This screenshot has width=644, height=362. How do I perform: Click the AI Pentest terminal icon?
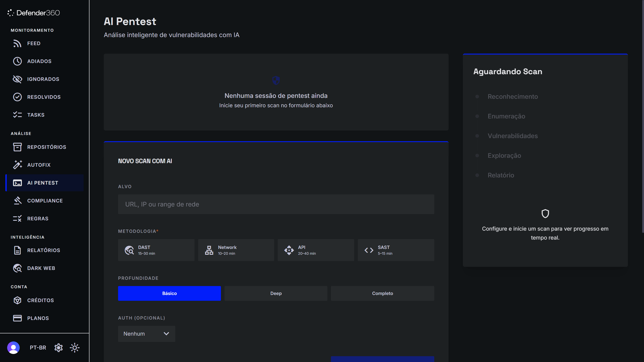coord(17,183)
